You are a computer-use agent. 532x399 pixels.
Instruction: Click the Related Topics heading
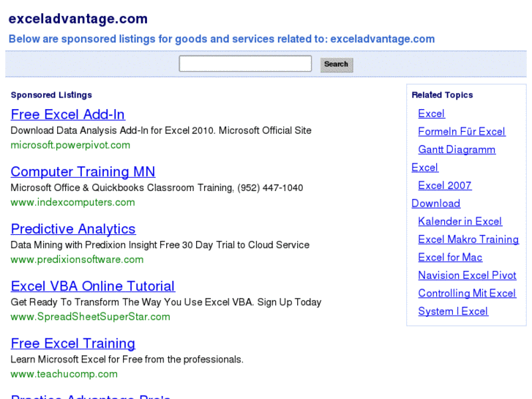442,95
